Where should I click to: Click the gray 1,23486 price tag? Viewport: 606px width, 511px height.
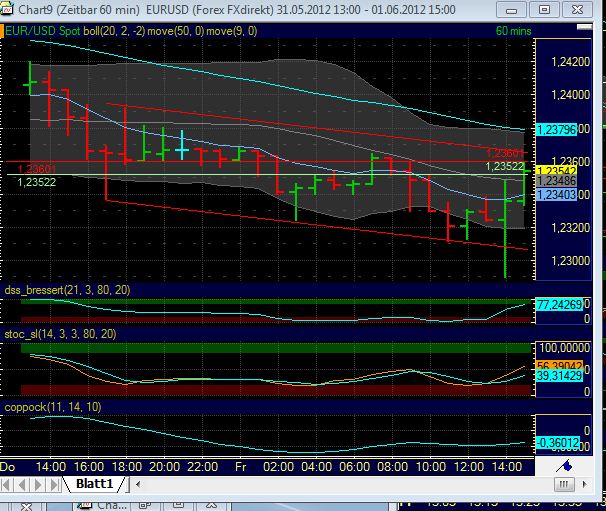557,181
